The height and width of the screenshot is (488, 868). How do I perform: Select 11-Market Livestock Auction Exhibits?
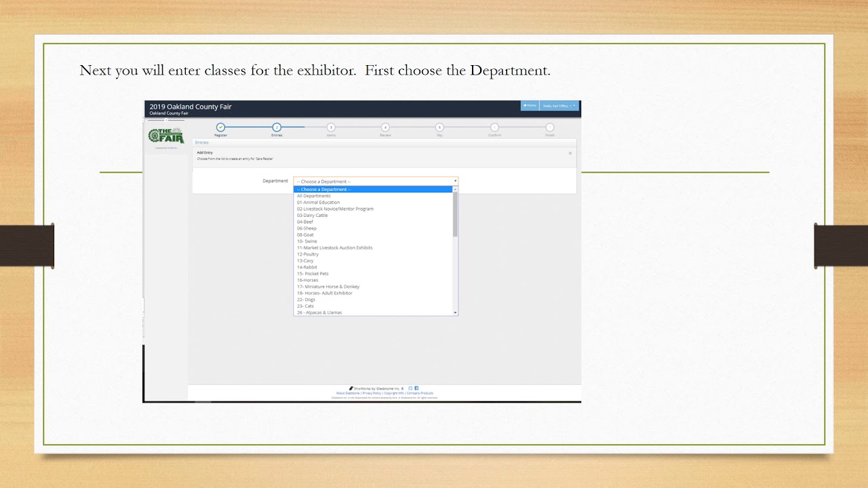coord(373,247)
